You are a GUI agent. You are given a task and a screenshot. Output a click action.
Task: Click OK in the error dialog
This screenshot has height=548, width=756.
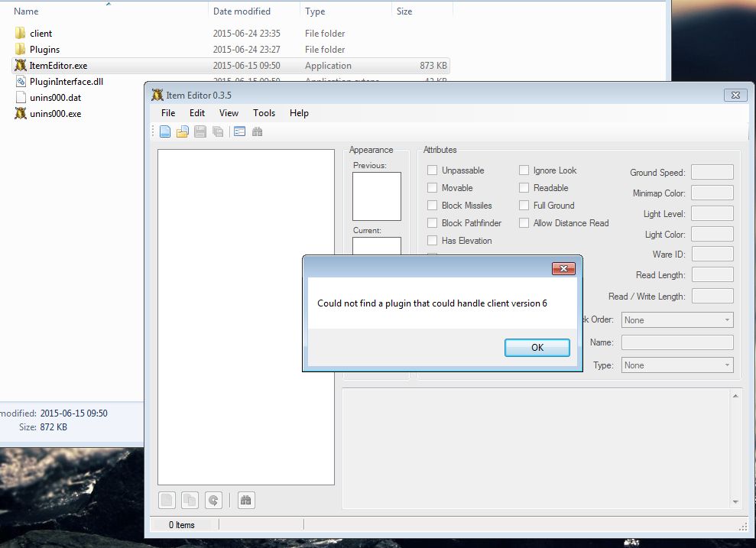click(537, 348)
